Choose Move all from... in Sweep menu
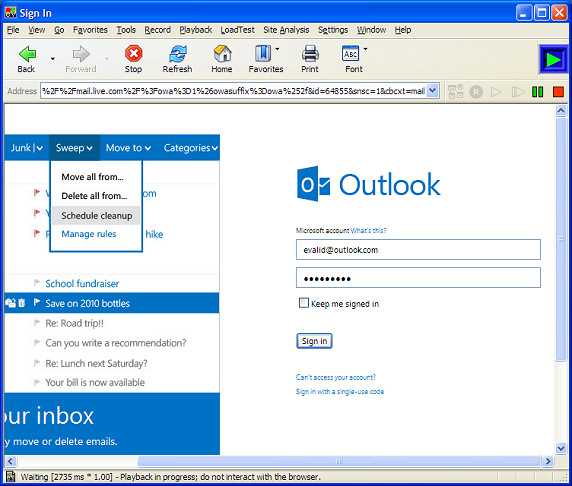572x486 pixels. coord(93,177)
